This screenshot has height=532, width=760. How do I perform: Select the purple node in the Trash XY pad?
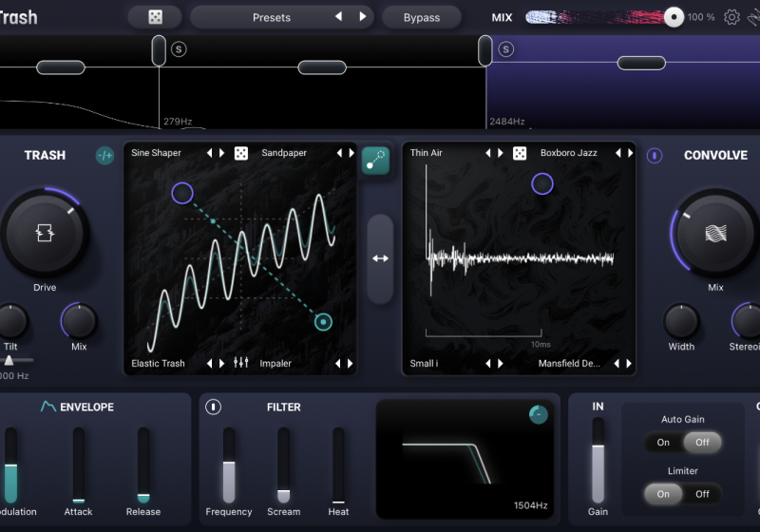pos(182,193)
